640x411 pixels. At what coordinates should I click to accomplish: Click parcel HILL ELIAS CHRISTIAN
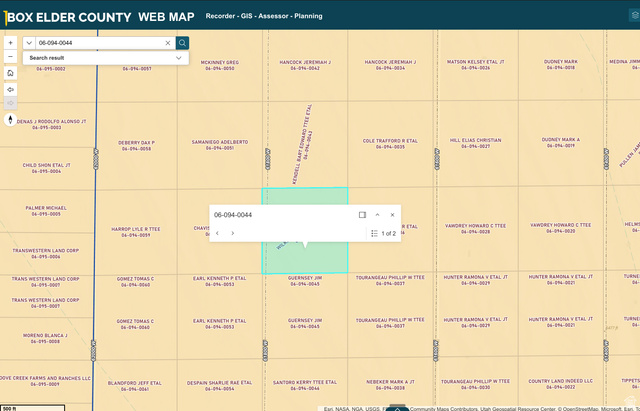tap(476, 143)
